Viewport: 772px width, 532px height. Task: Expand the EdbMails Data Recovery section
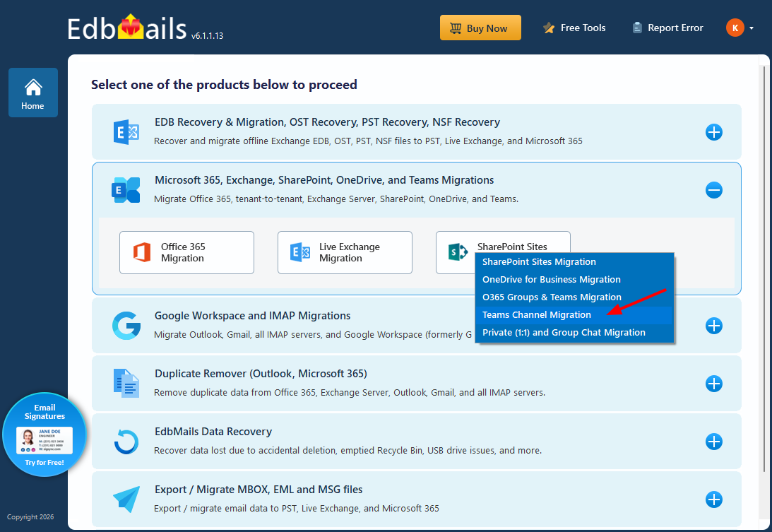(713, 442)
